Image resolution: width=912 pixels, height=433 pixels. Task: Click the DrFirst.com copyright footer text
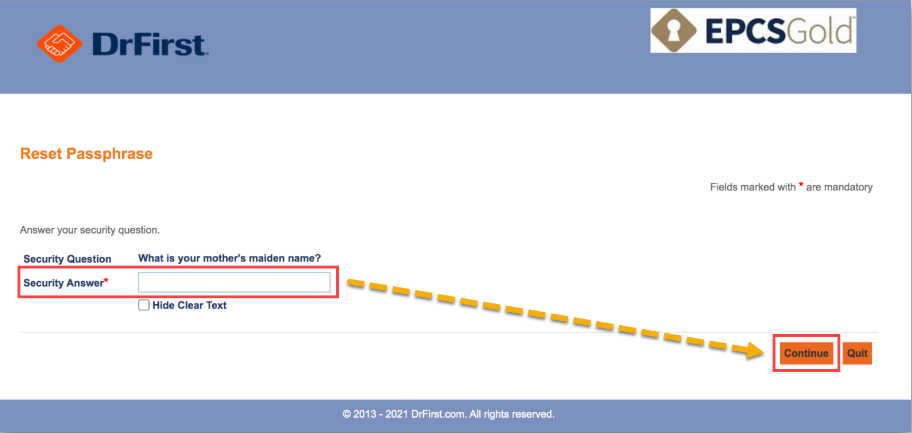448,413
